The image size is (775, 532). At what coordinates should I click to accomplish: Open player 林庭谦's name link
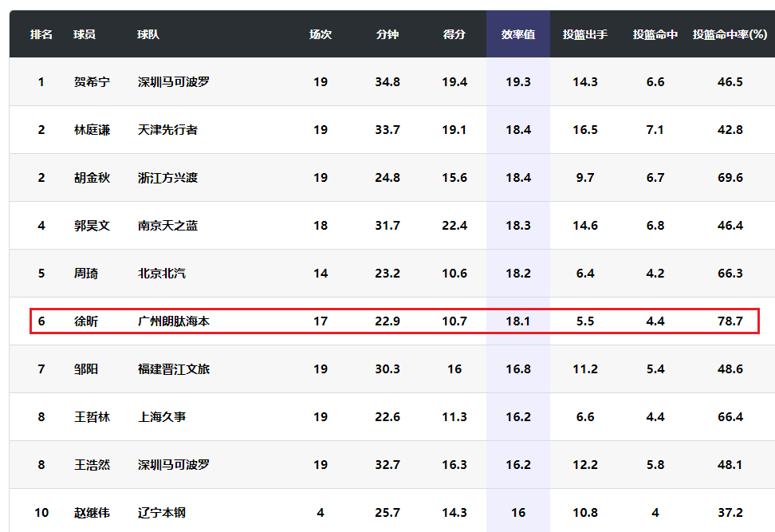pyautogui.click(x=92, y=130)
